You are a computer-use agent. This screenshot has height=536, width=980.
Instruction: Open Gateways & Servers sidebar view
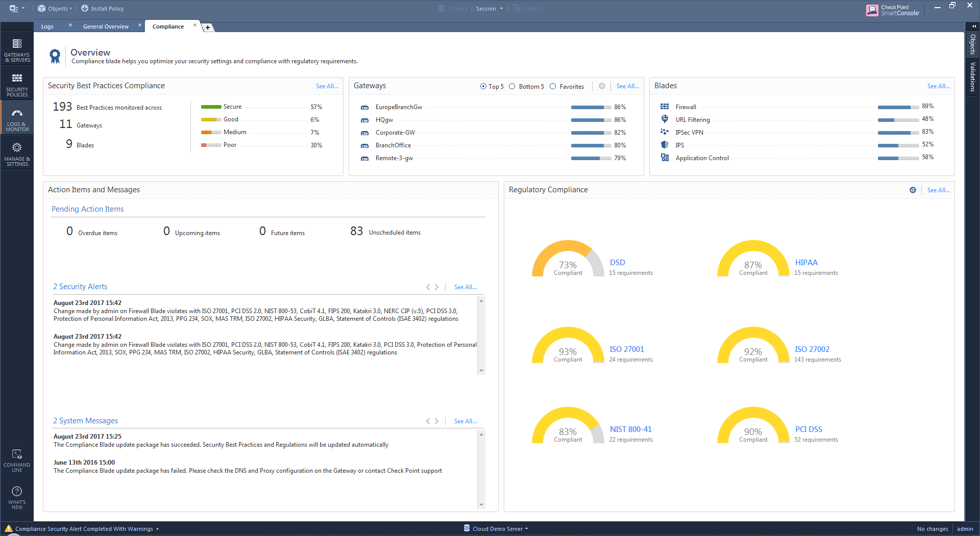pos(17,50)
